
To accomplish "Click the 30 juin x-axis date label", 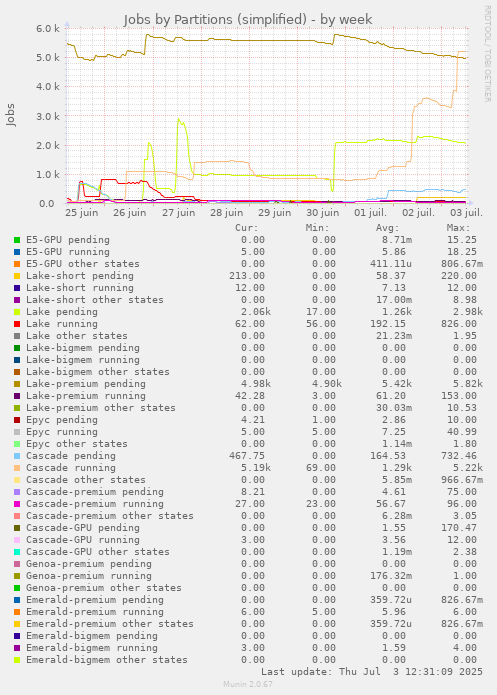I will pyautogui.click(x=323, y=213).
